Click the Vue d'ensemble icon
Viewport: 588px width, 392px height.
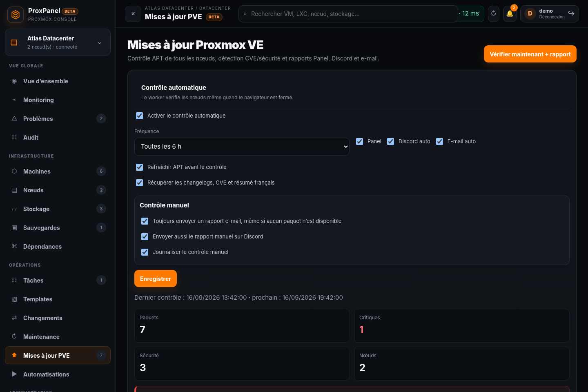pyautogui.click(x=14, y=81)
